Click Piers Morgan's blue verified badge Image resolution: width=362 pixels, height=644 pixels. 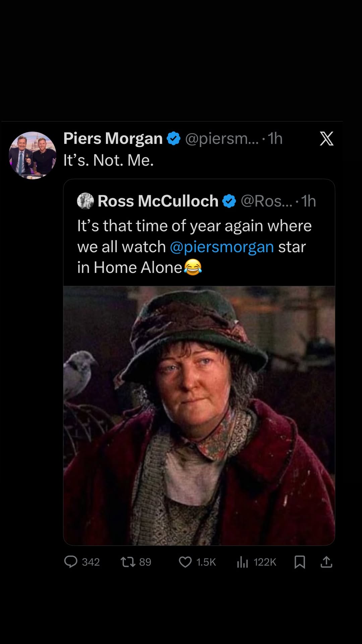click(174, 139)
